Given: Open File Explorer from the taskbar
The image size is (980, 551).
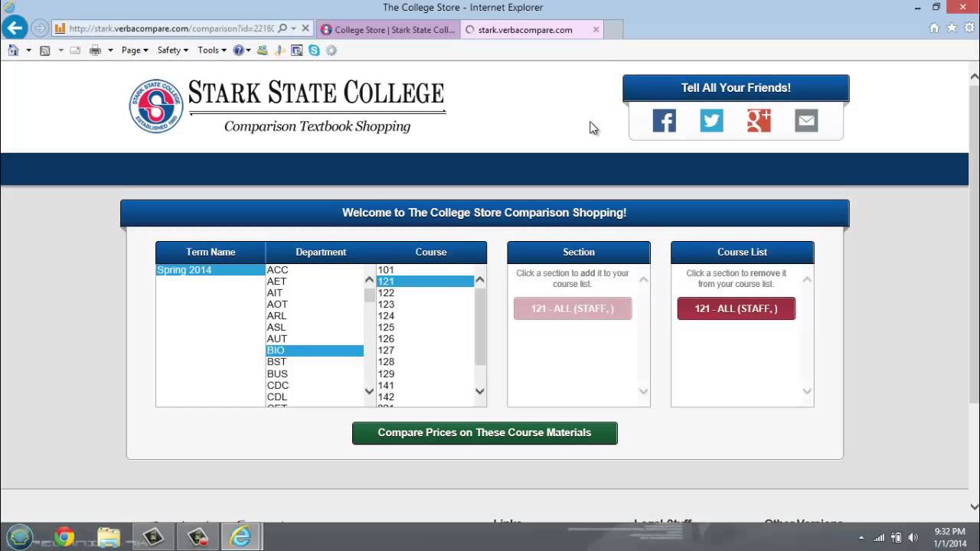Looking at the screenshot, I should [109, 537].
